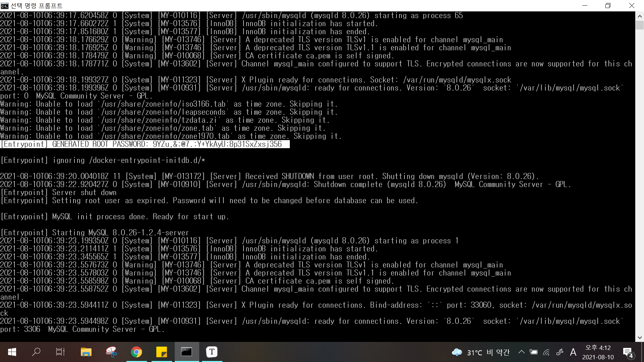Viewport: 644px width, 362px height.
Task: Open File Explorer from the taskbar
Action: (86, 352)
